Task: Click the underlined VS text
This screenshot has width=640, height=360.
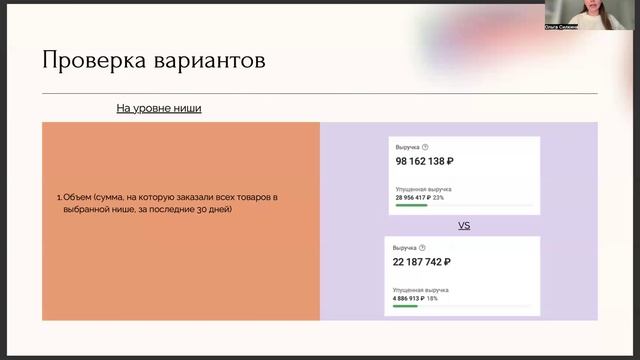Action: (x=464, y=226)
